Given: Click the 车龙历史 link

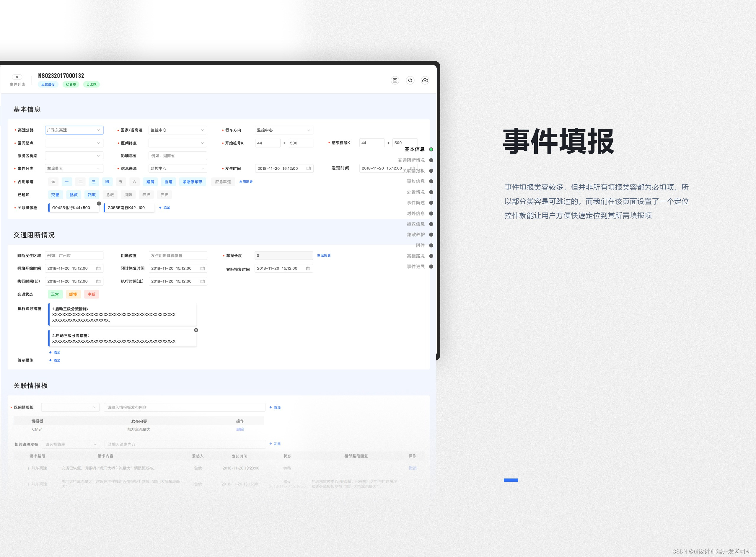Looking at the screenshot, I should (x=324, y=256).
